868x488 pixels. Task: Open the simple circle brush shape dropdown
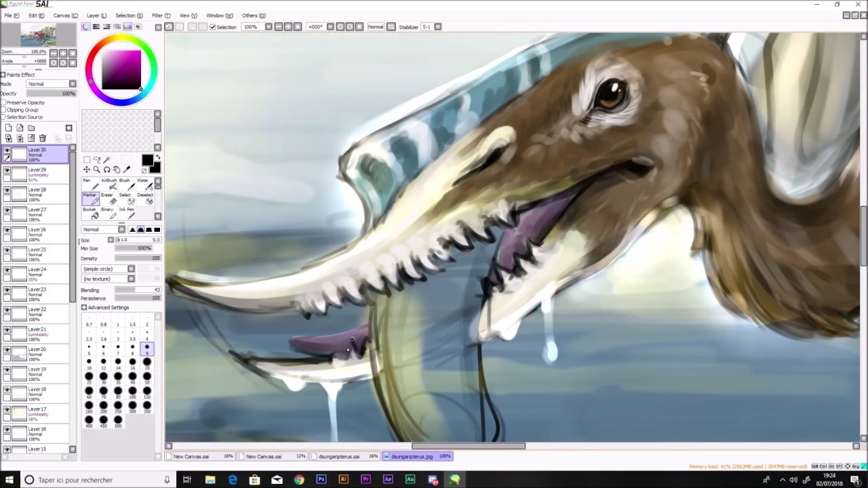pyautogui.click(x=108, y=269)
